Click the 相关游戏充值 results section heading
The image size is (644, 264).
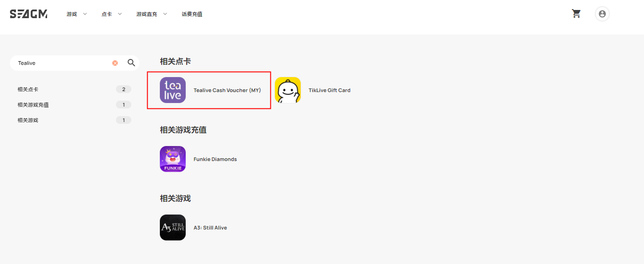[183, 130]
